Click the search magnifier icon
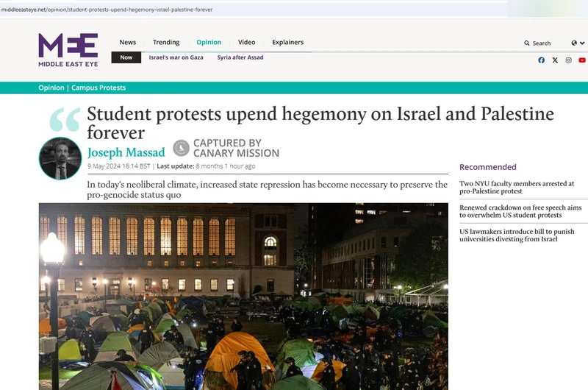The width and height of the screenshot is (588, 390). point(526,43)
